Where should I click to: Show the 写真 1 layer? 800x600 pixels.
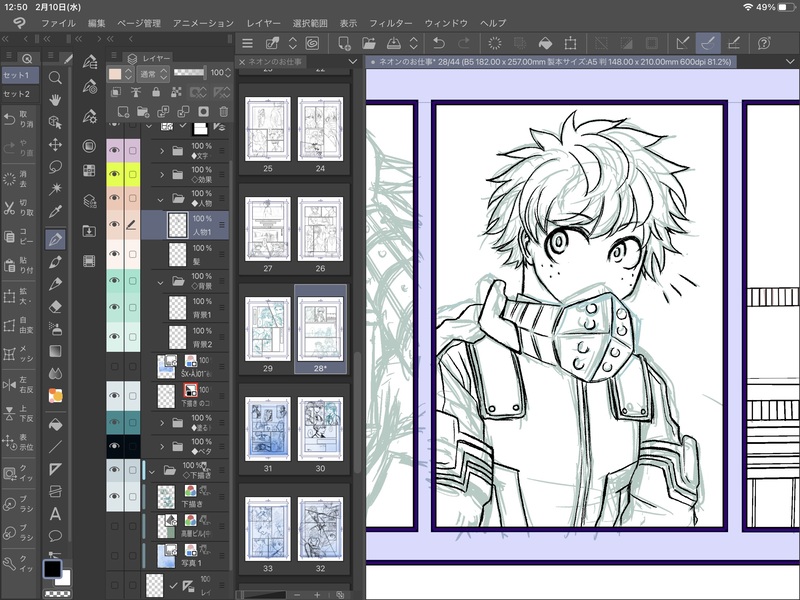click(x=114, y=556)
